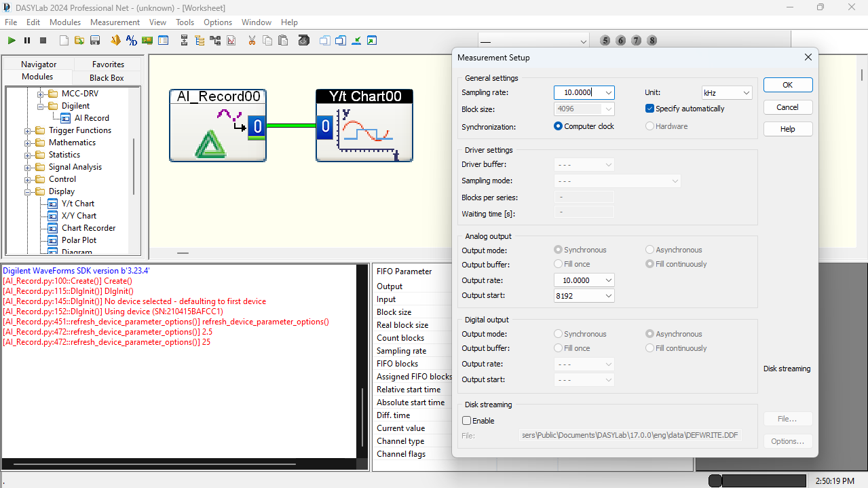Paste modules using the clipboard icon

click(x=284, y=40)
